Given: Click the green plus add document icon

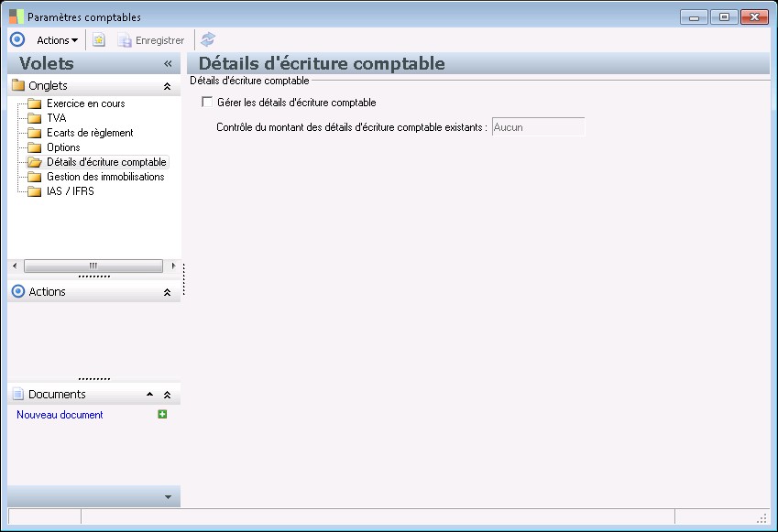Looking at the screenshot, I should tap(162, 414).
